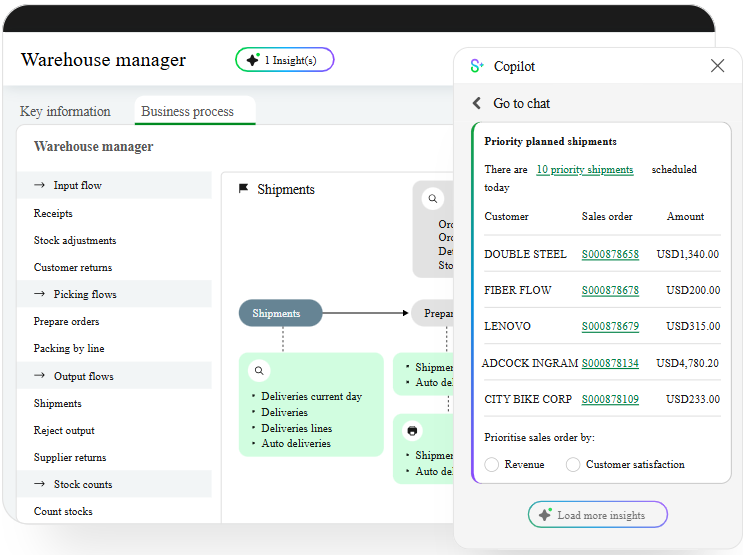Viewport: 751px width, 555px height.
Task: Select the Revenue radio option
Action: coord(492,465)
